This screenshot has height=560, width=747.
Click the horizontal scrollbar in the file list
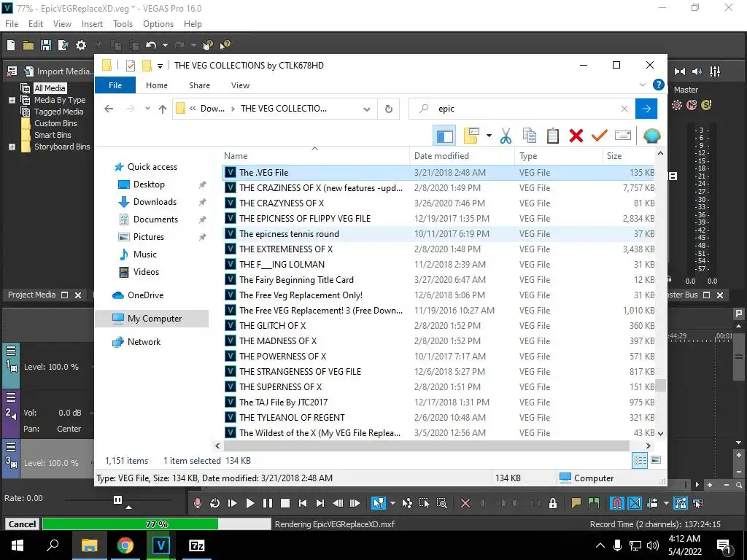click(x=426, y=446)
